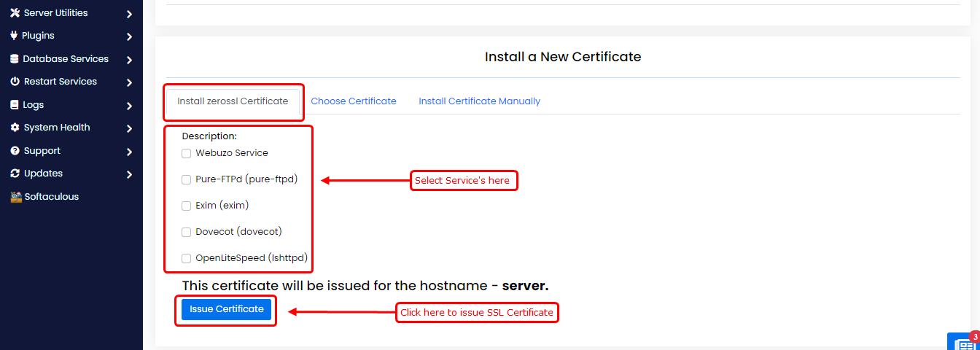Switch to Choose Certificate tab

click(354, 101)
